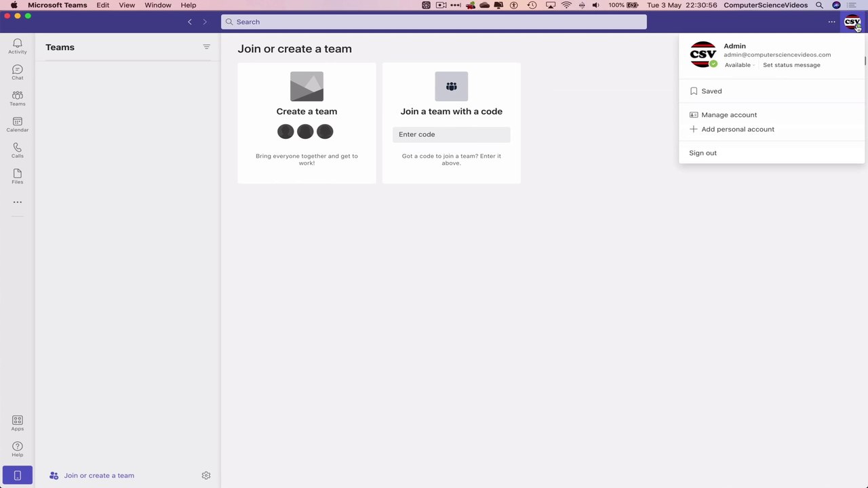Select the Teams sidebar icon
The height and width of the screenshot is (488, 868).
pyautogui.click(x=18, y=98)
